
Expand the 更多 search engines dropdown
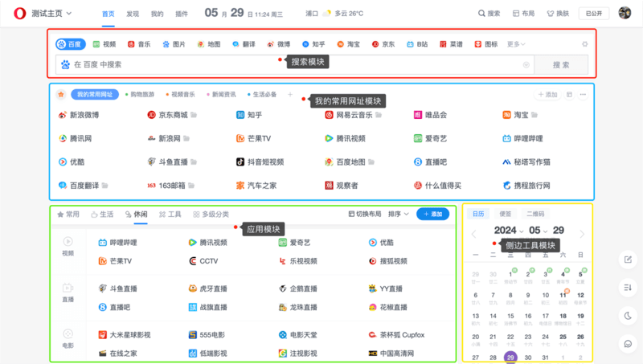click(x=516, y=44)
